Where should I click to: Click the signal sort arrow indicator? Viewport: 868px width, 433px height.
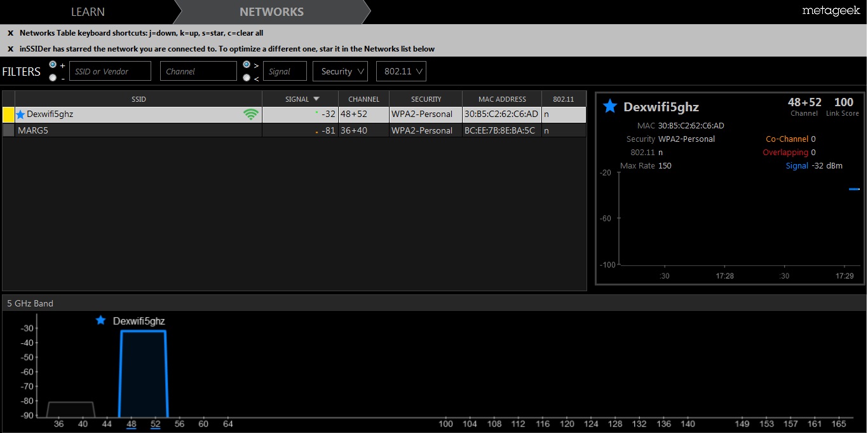(x=316, y=99)
